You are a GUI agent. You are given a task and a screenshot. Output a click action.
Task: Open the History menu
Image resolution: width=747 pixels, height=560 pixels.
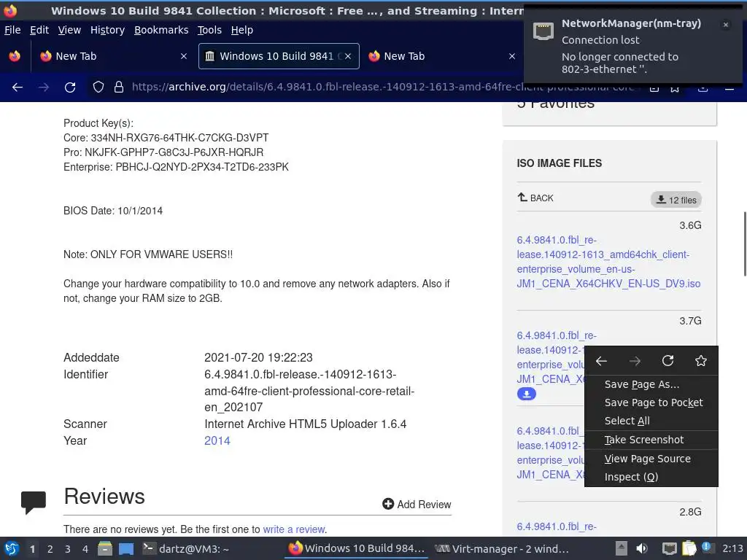(108, 30)
